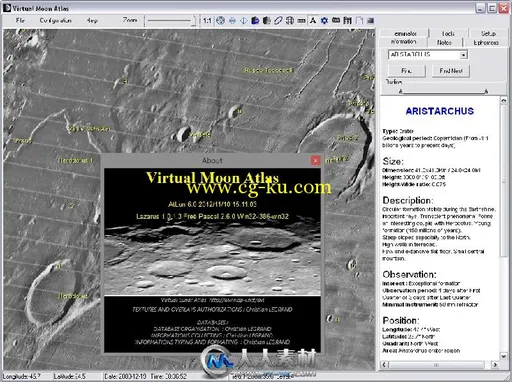Click the blue gear toolbar icon
Screen dimensions: 512x382
click(324, 21)
